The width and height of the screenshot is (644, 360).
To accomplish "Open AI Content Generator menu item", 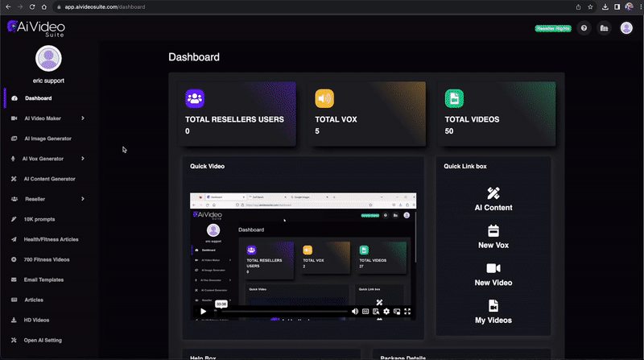I will click(x=49, y=179).
